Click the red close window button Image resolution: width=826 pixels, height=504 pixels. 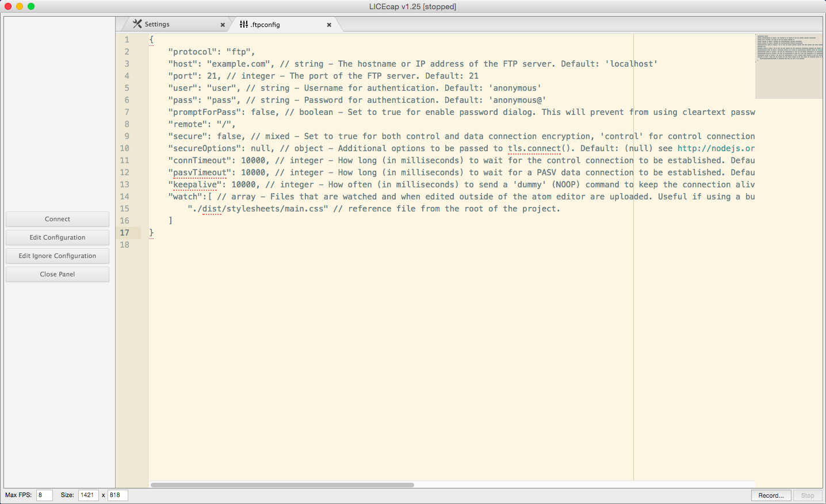8,6
